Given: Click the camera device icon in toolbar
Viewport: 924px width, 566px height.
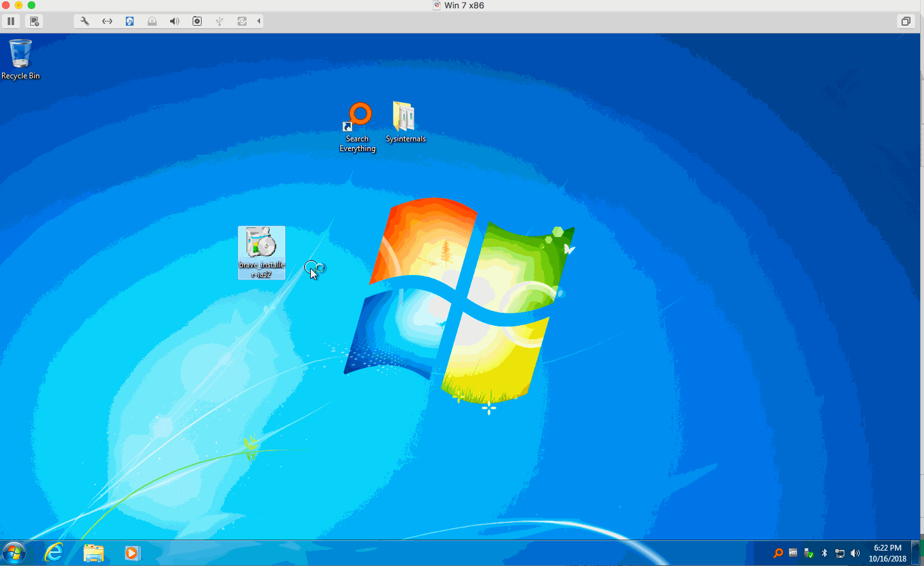Looking at the screenshot, I should [x=197, y=21].
